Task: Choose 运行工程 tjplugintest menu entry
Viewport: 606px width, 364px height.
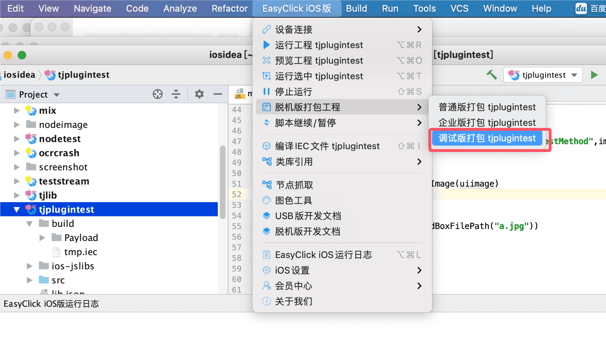Action: click(x=342, y=45)
